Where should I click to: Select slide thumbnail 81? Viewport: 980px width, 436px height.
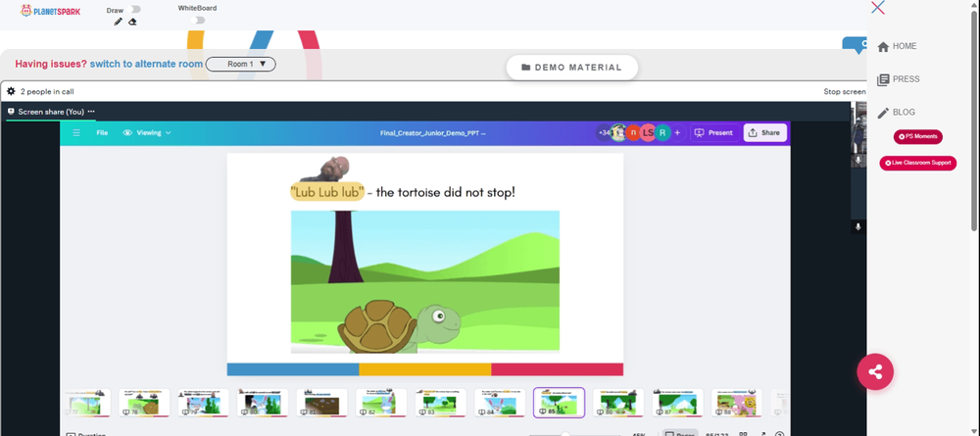[321, 403]
